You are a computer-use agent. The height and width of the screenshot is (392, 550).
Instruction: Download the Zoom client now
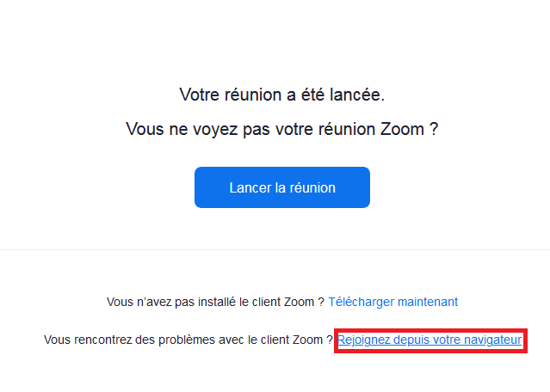(393, 302)
